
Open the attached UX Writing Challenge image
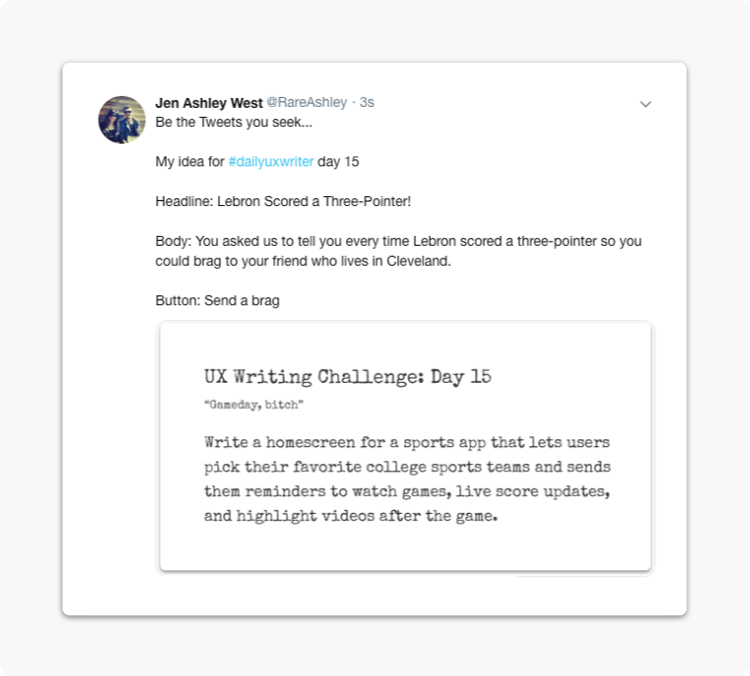point(405,448)
